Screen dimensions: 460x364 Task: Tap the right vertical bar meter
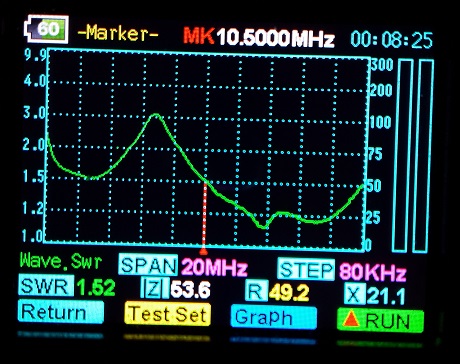click(x=423, y=156)
